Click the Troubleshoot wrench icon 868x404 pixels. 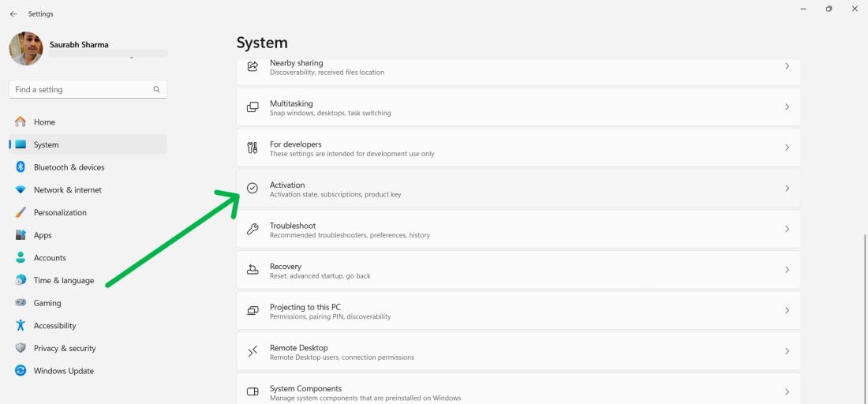click(x=253, y=229)
